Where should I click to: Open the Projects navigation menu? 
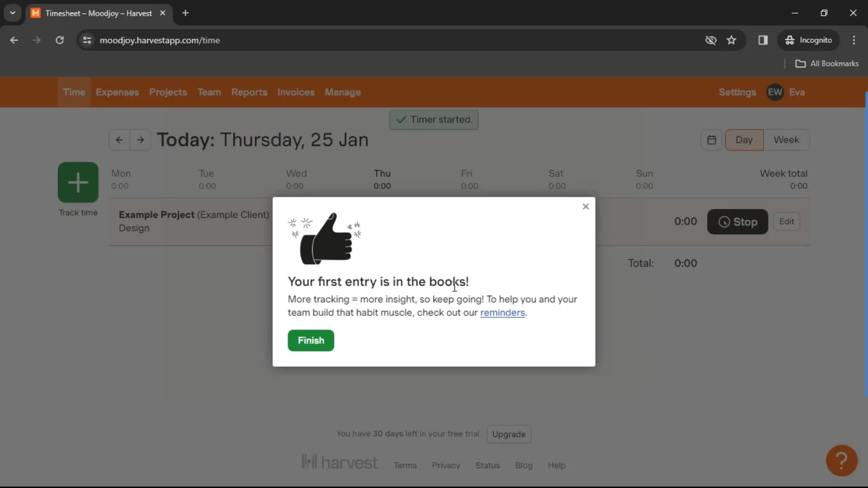click(168, 92)
